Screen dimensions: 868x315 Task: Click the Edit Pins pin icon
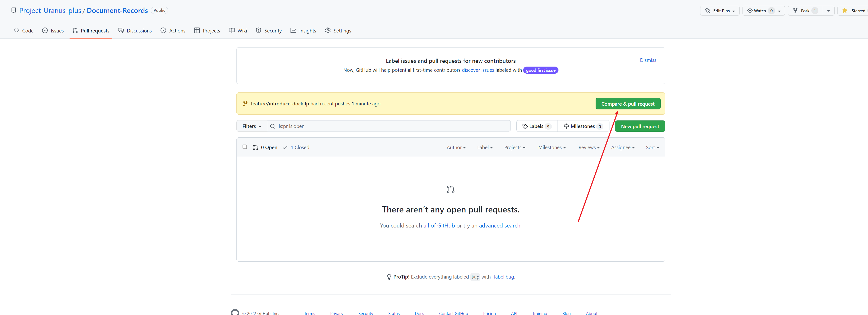(x=707, y=11)
